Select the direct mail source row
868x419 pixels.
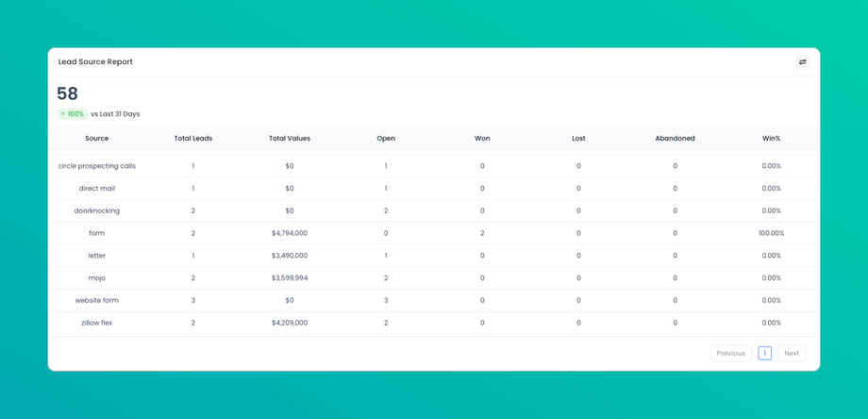coord(434,188)
